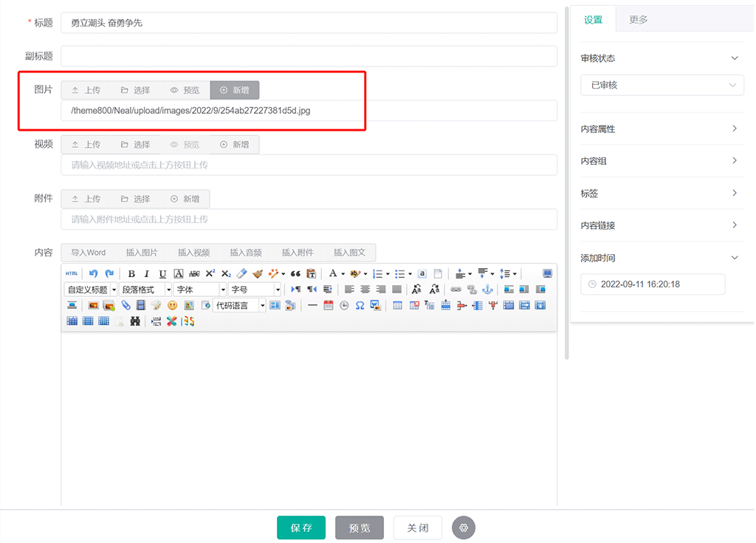Click the 上传 button for 图片
The width and height of the screenshot is (756, 543).
[x=86, y=90]
